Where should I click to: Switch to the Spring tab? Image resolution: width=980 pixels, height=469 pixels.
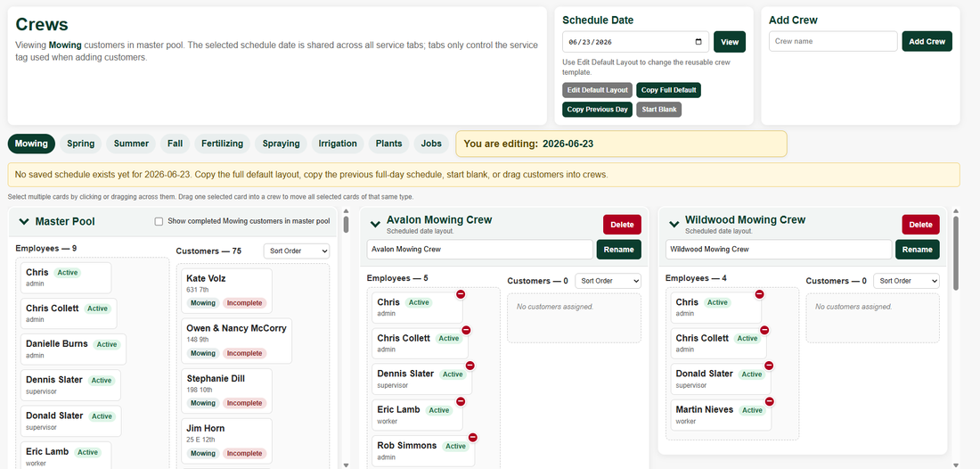(x=80, y=144)
